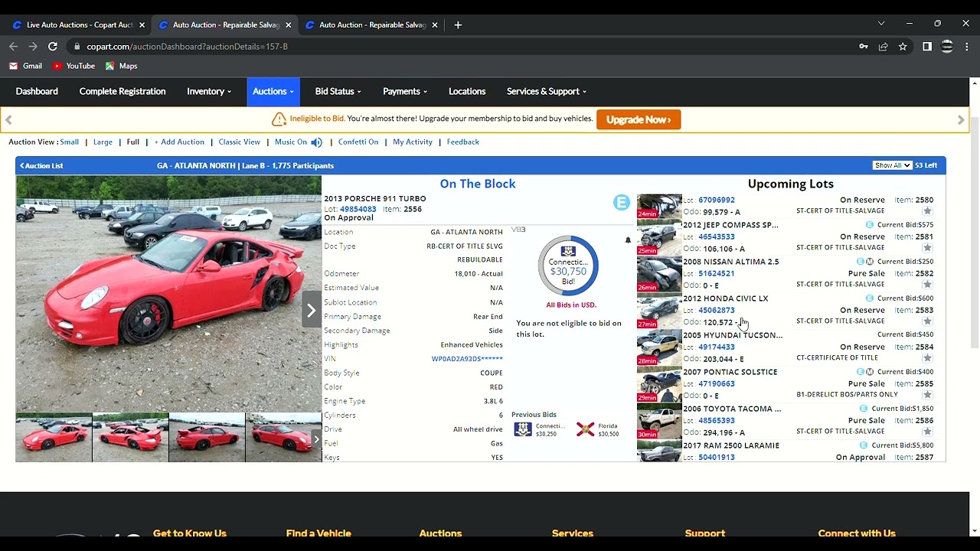This screenshot has height=551, width=980.
Task: Star the item 2580 lot
Action: tap(927, 211)
